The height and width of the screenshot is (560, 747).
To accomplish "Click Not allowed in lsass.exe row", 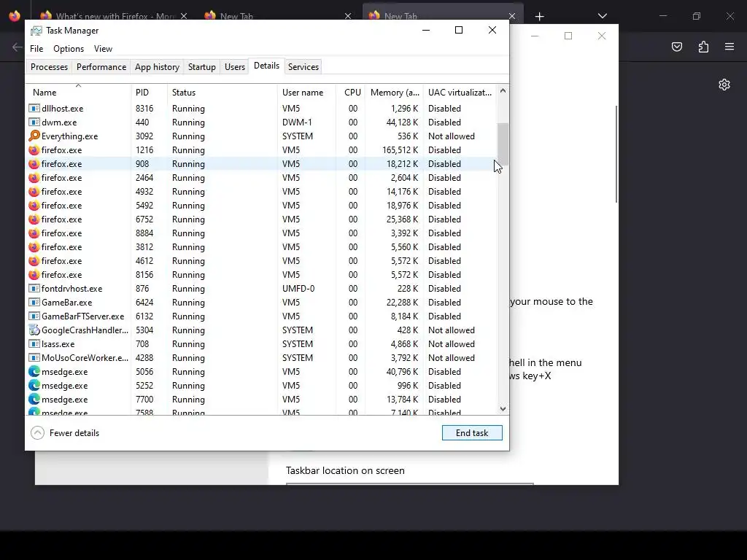I will 451,344.
